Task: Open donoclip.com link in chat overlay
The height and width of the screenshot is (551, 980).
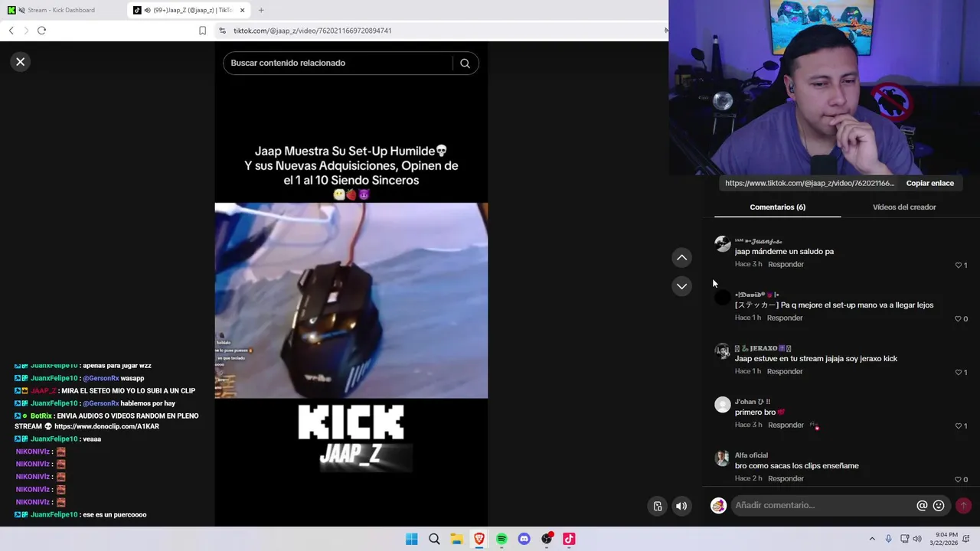Action: [x=106, y=426]
